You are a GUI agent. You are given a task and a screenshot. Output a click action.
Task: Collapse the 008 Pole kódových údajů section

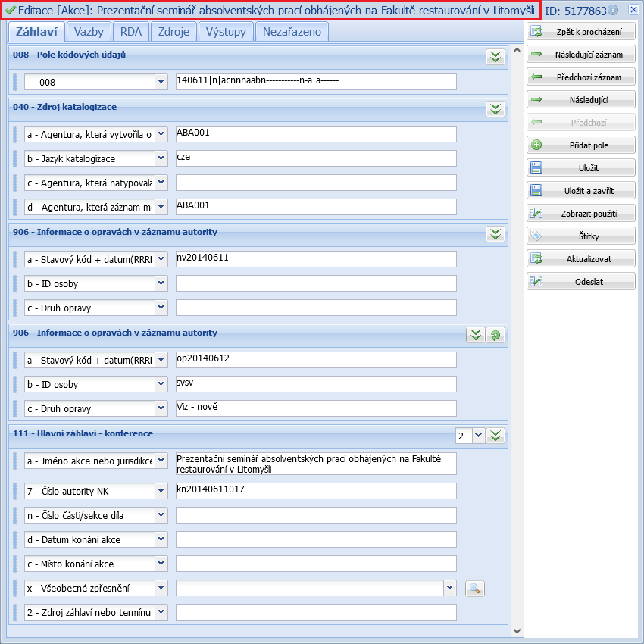(495, 57)
